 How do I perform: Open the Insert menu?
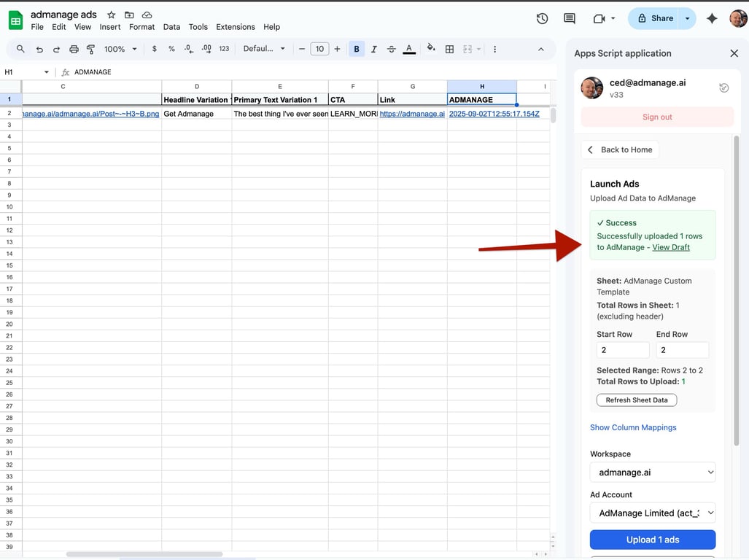coord(110,27)
